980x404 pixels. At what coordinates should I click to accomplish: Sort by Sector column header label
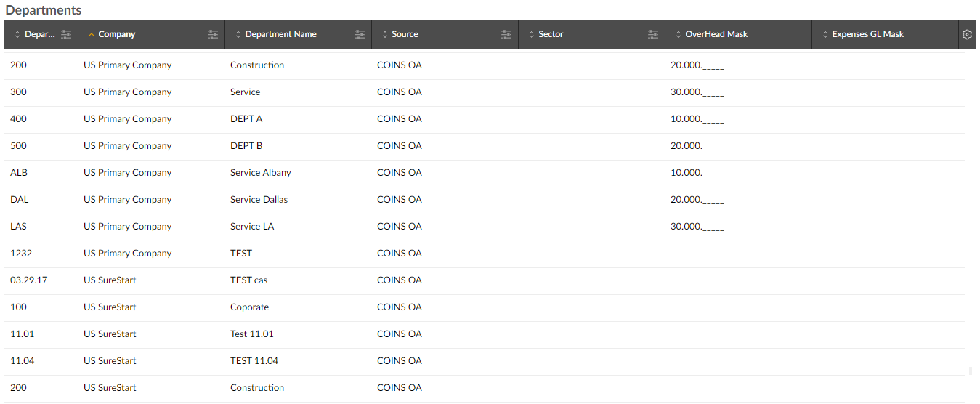pos(551,34)
